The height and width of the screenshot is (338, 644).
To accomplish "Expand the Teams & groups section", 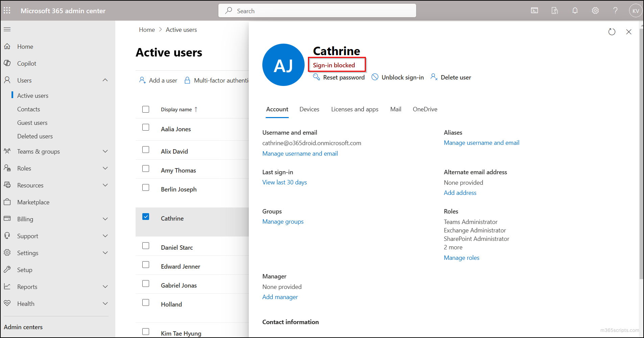I will pyautogui.click(x=105, y=151).
